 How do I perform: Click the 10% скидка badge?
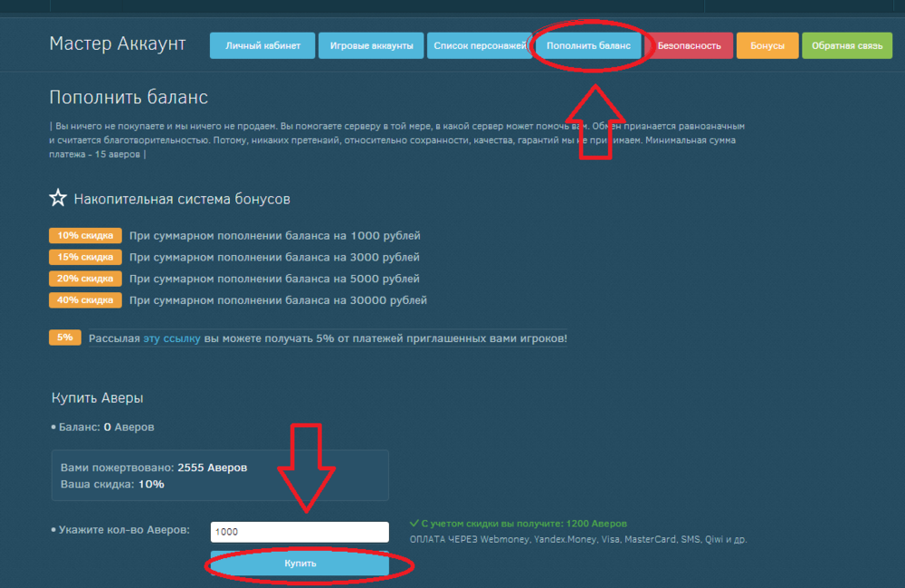tap(85, 236)
